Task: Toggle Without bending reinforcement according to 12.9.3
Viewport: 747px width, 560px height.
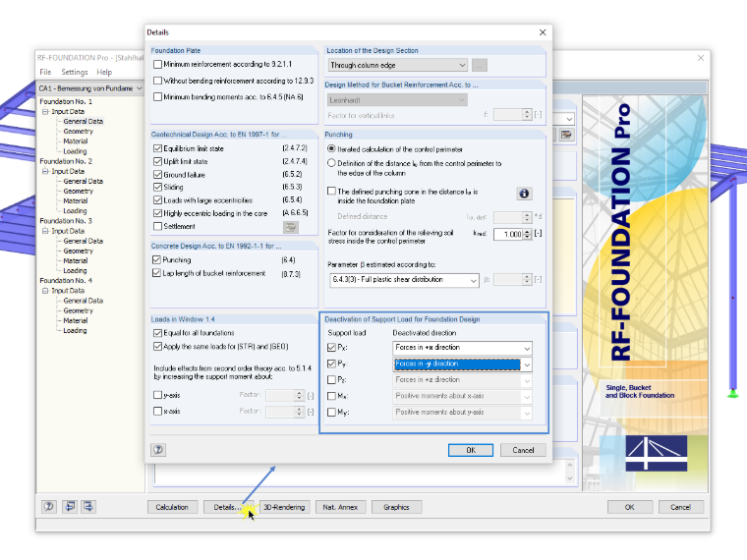Action: (157, 81)
